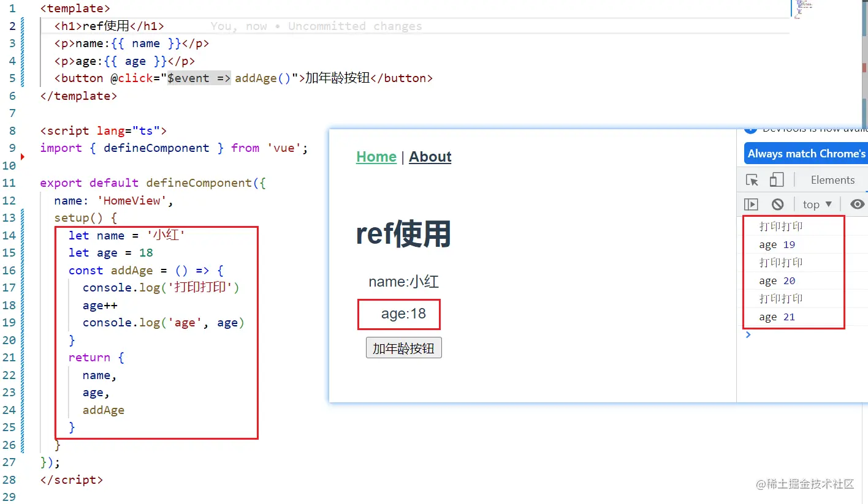The height and width of the screenshot is (504, 868).
Task: Open the Home link in the browser page
Action: pyautogui.click(x=376, y=157)
